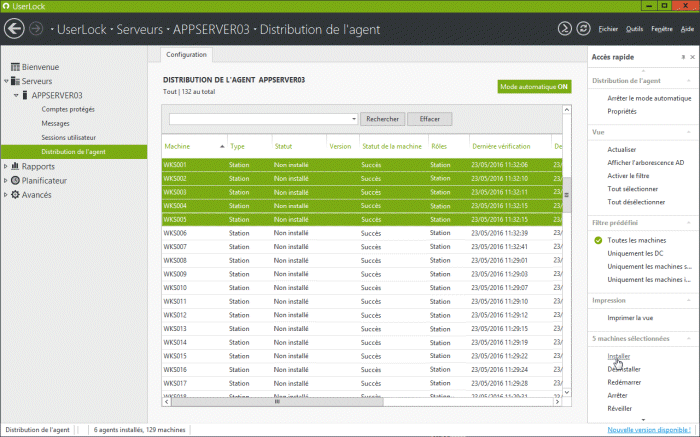The height and width of the screenshot is (437, 700).
Task: Collapse the 5 machines sélectionnées section
Action: [688, 339]
